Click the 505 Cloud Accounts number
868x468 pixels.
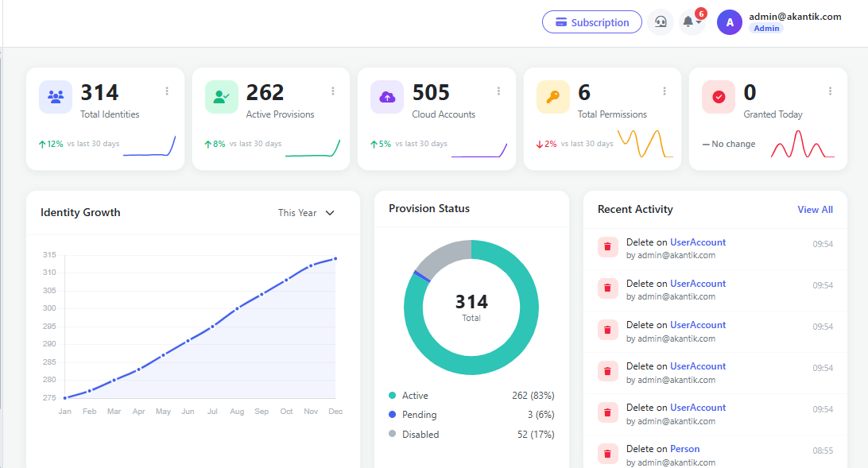(x=431, y=92)
